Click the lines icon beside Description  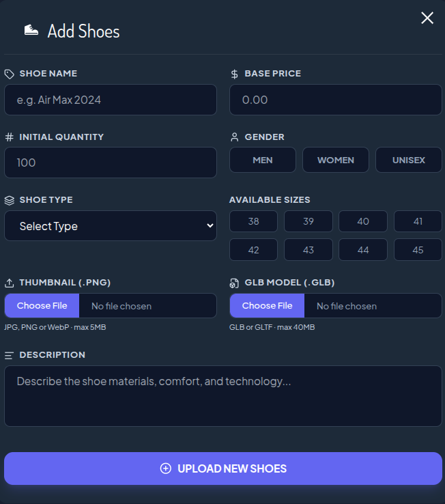tap(9, 356)
